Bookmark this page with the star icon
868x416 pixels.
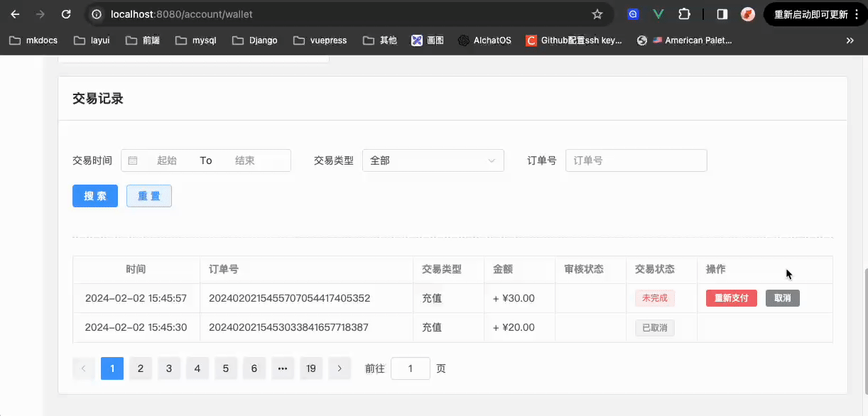tap(597, 14)
